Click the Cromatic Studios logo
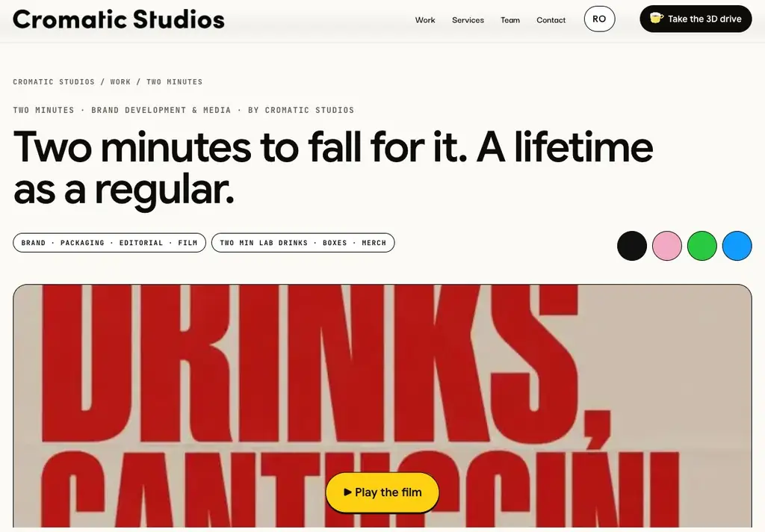 tap(119, 19)
